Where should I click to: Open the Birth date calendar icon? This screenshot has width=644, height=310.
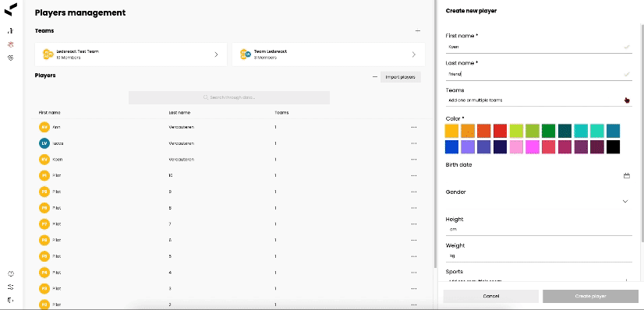click(626, 175)
